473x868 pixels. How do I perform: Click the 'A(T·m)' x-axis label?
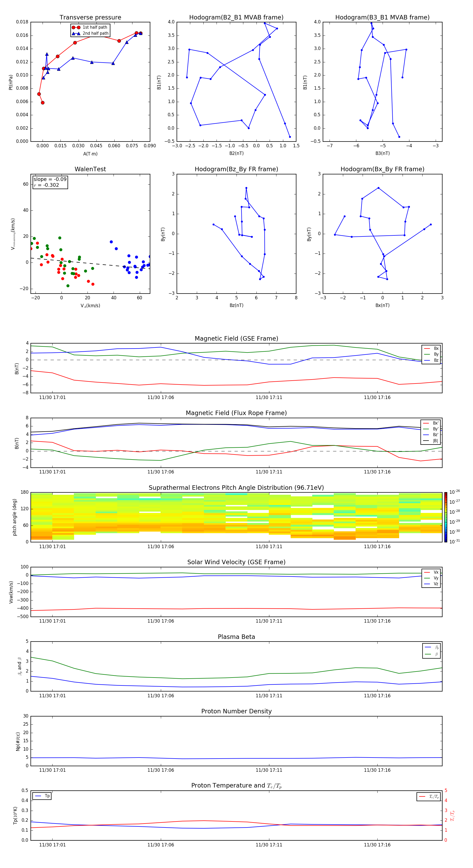(90, 154)
